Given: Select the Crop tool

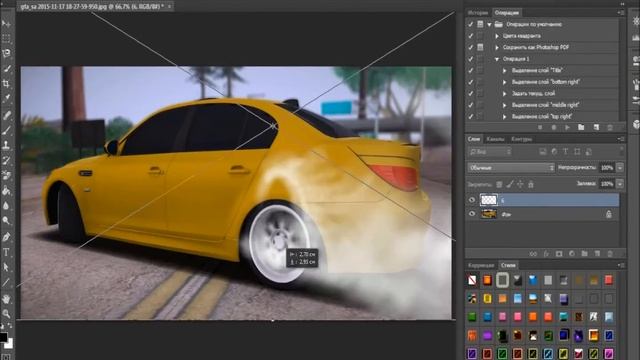Looking at the screenshot, I should tap(6, 84).
